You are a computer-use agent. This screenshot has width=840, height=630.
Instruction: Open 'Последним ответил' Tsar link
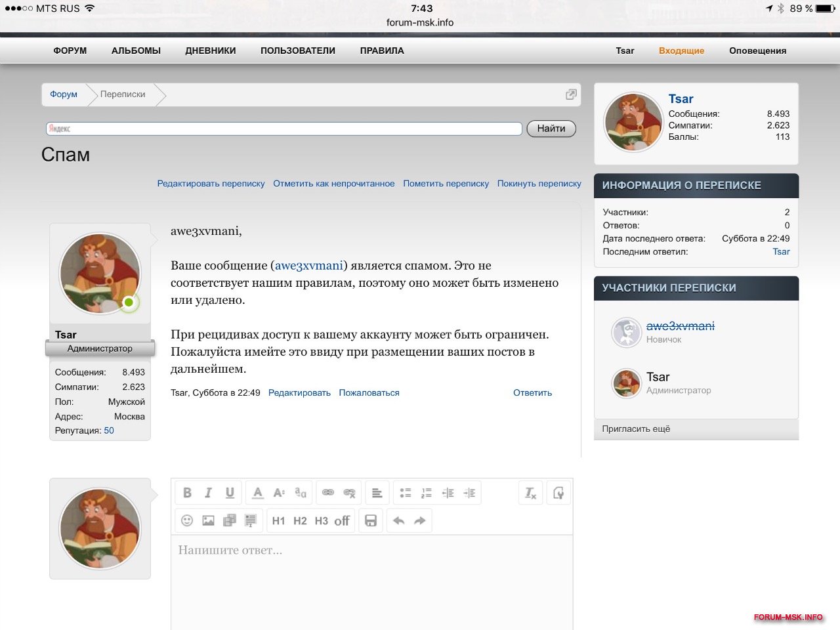[x=781, y=251]
